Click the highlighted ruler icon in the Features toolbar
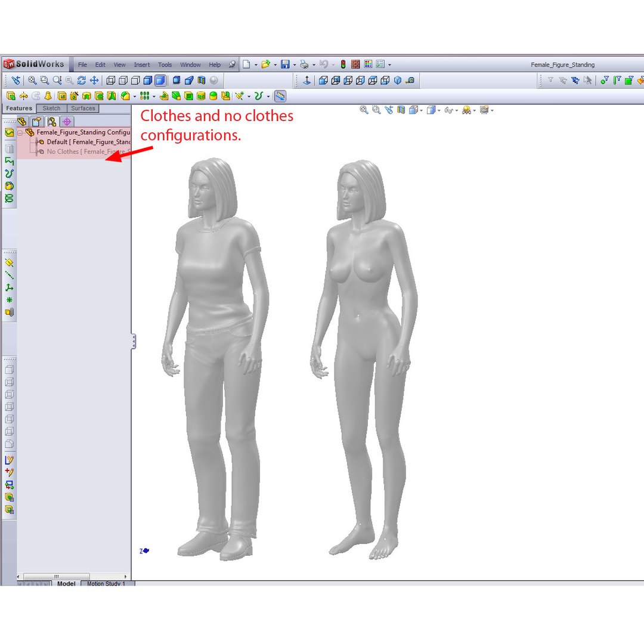The height and width of the screenshot is (644, 644). tap(280, 96)
